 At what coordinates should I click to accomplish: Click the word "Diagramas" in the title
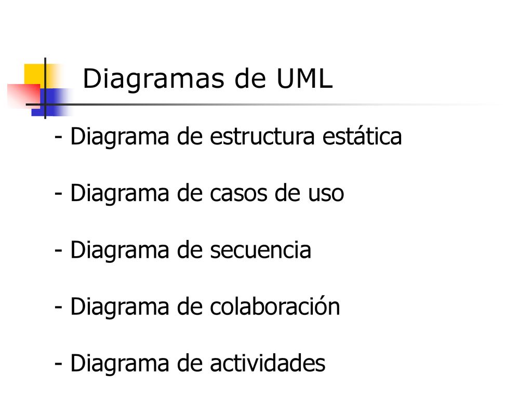point(153,79)
